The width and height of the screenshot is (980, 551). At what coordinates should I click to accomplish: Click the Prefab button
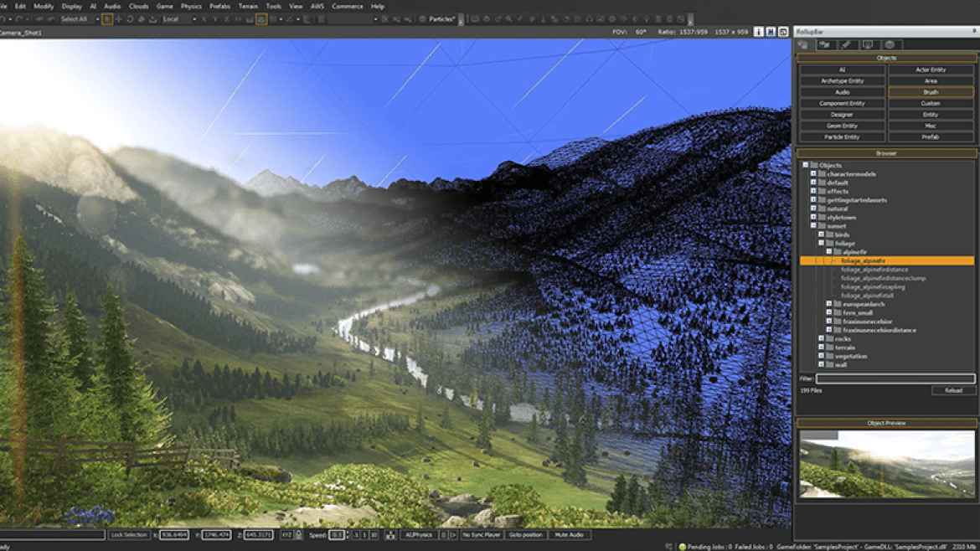[x=931, y=136]
